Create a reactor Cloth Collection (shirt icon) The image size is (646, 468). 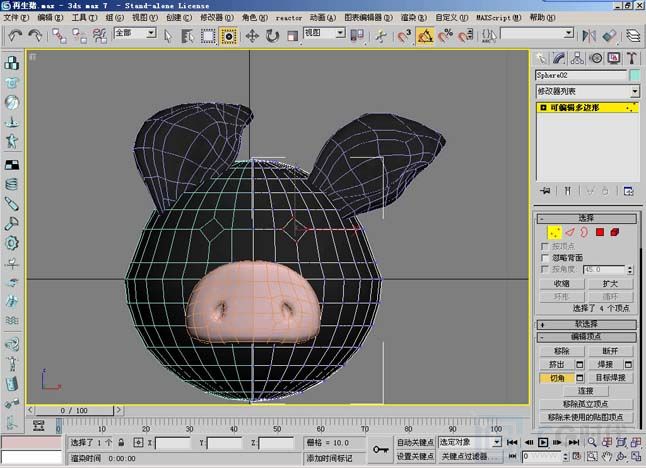point(12,83)
